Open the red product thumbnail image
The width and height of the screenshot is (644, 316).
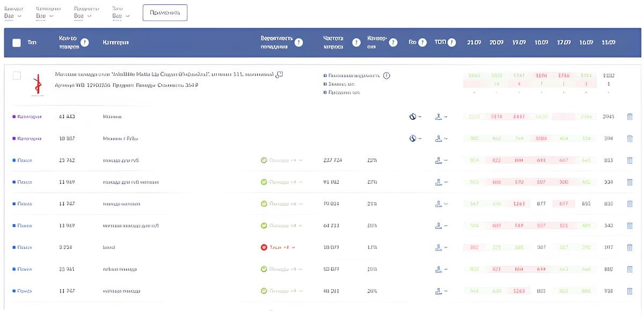pos(36,86)
